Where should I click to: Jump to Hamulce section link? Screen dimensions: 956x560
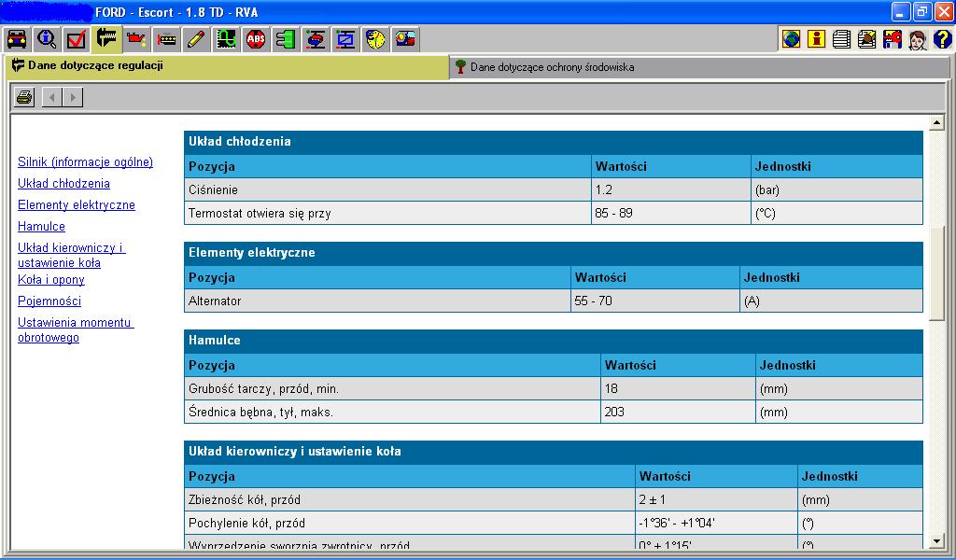[x=41, y=227]
